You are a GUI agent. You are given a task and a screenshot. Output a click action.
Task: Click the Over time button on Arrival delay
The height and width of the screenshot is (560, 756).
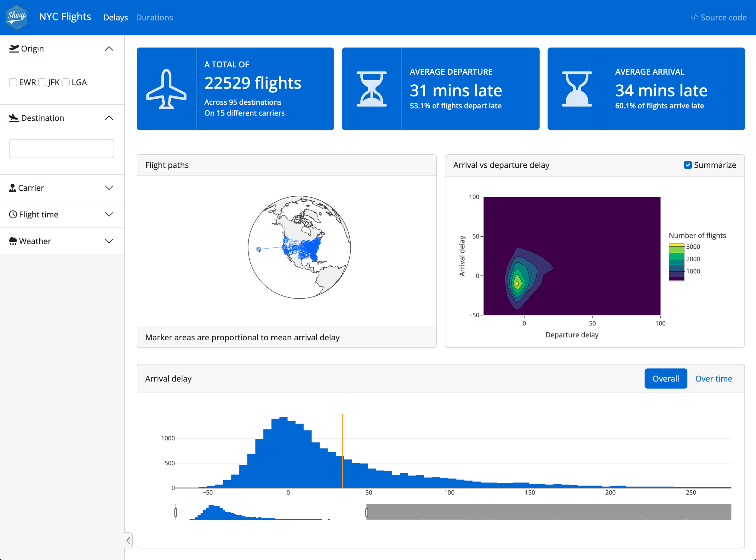click(714, 379)
